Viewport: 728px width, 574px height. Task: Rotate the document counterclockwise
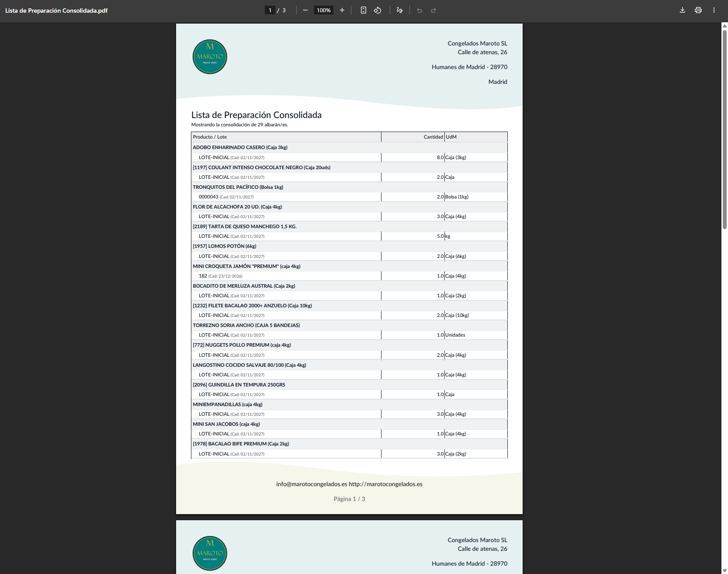click(x=378, y=10)
